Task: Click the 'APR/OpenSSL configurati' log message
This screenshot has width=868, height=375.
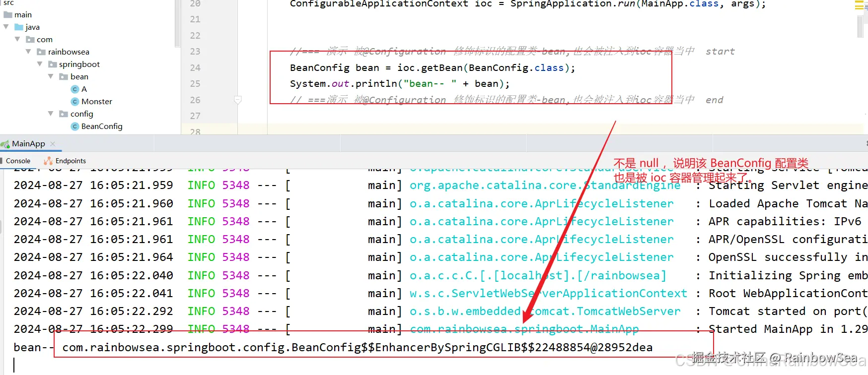Action: point(788,240)
